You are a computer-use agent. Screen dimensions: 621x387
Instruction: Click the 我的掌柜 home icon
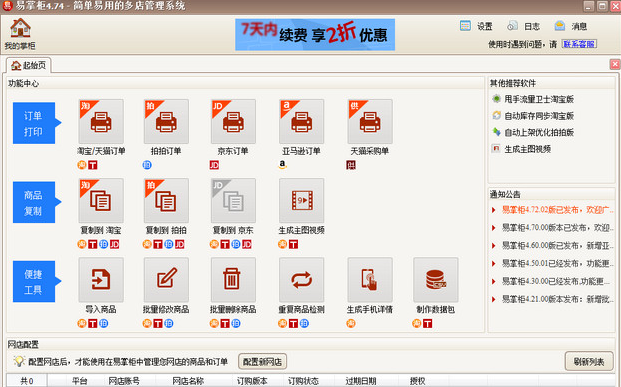pyautogui.click(x=20, y=34)
